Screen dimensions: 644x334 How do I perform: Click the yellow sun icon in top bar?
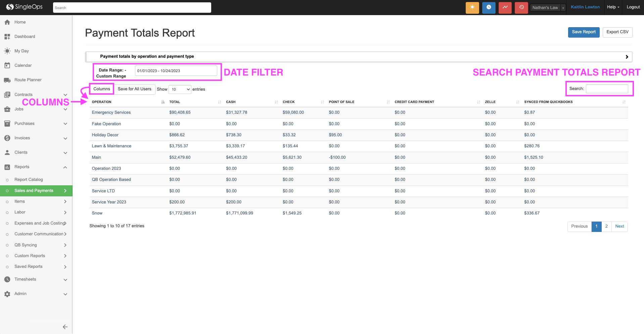[x=472, y=7]
